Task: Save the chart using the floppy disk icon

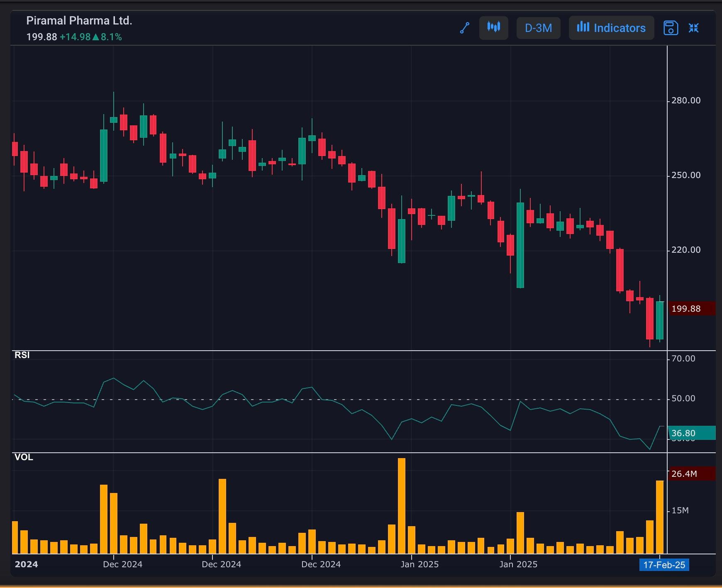Action: (671, 28)
